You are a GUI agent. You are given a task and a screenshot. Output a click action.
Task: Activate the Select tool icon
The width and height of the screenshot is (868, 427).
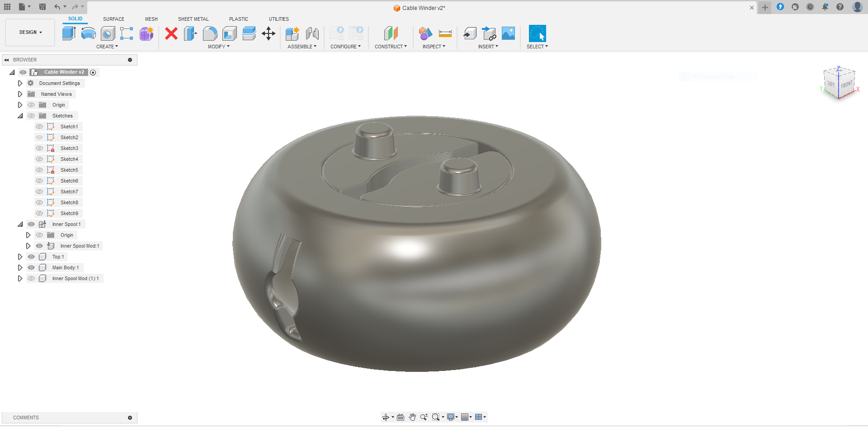pyautogui.click(x=537, y=33)
